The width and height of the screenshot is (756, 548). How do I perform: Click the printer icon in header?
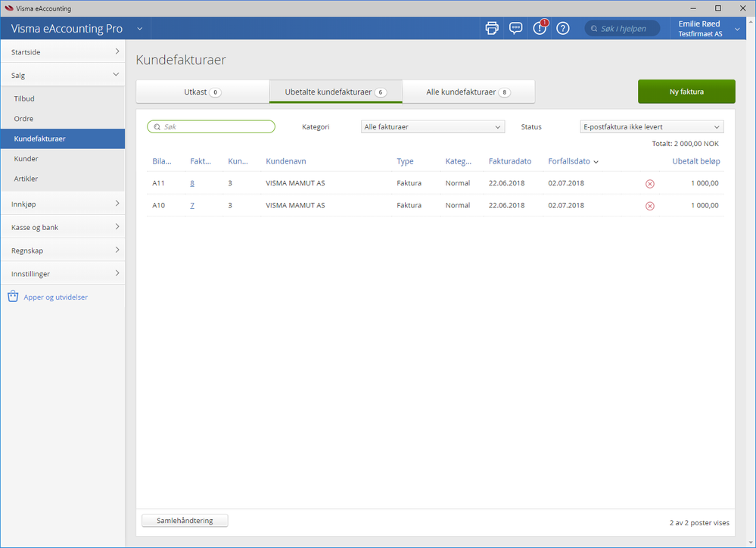(x=492, y=29)
